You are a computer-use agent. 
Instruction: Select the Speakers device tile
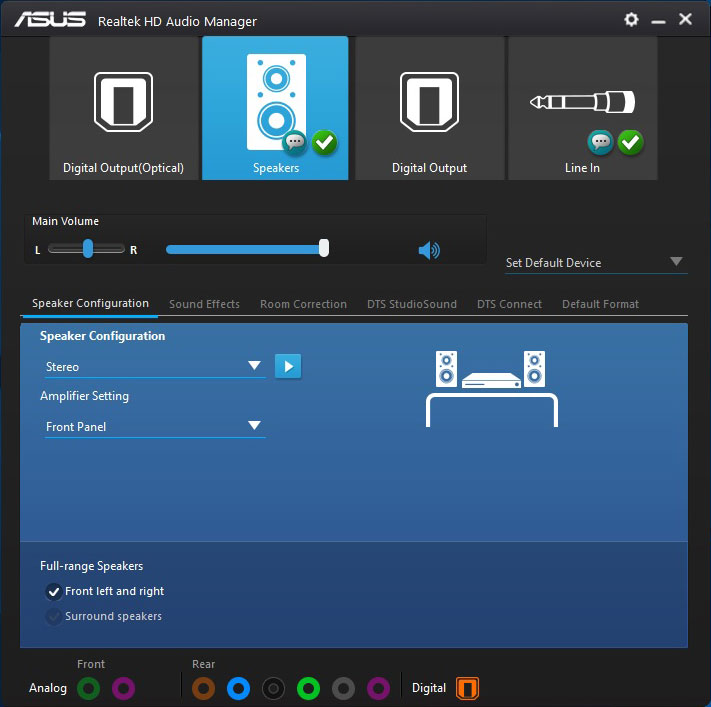[275, 108]
